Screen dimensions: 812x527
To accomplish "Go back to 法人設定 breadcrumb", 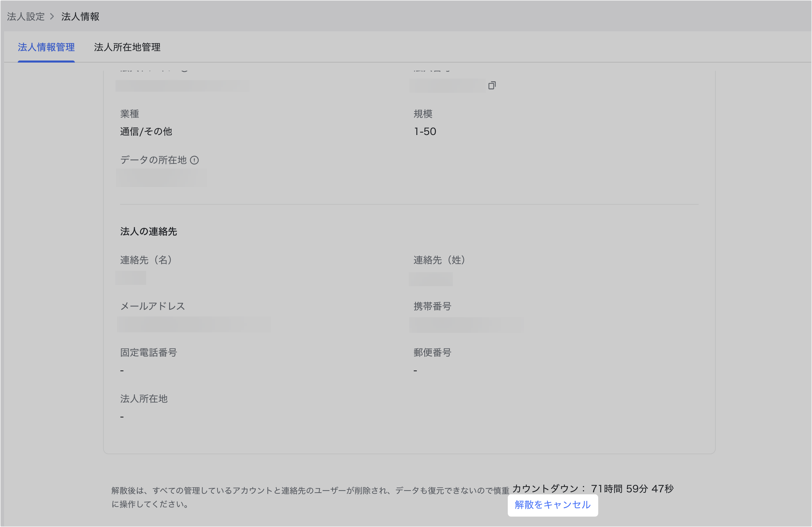I will pos(26,16).
